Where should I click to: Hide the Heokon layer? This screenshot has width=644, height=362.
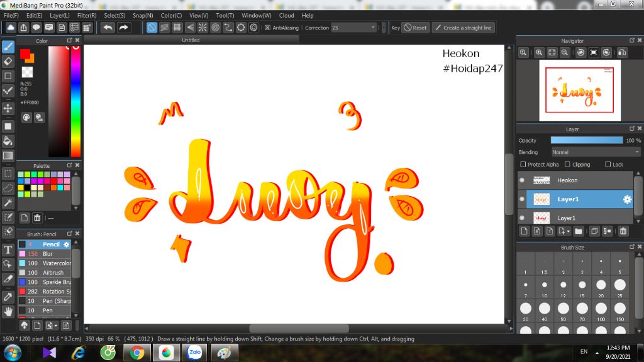click(522, 180)
